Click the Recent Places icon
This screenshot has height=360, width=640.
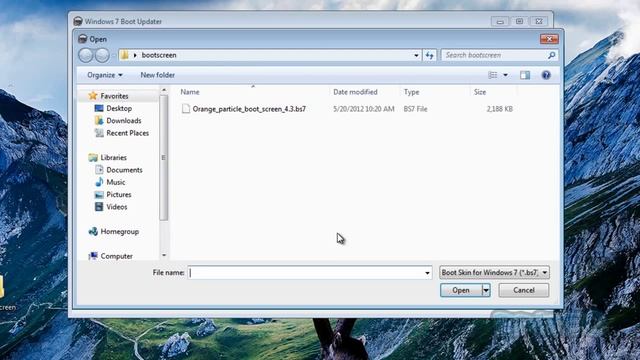(x=99, y=133)
